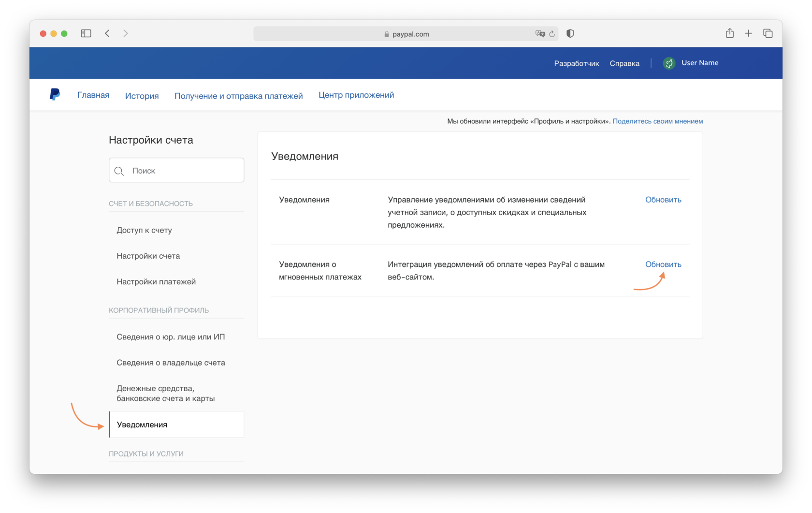Open Получение и отправка платежей tab
The width and height of the screenshot is (812, 513).
point(239,96)
